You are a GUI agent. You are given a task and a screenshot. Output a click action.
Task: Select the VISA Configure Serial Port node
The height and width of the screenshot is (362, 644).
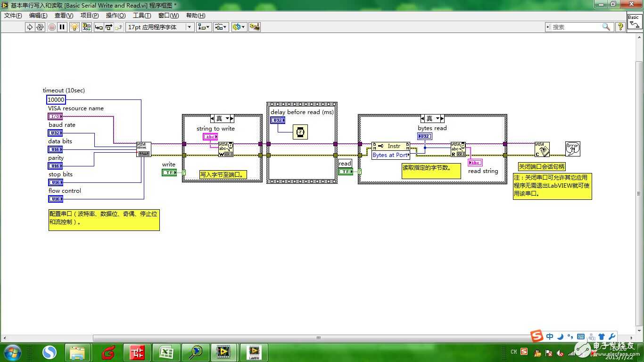pyautogui.click(x=144, y=149)
